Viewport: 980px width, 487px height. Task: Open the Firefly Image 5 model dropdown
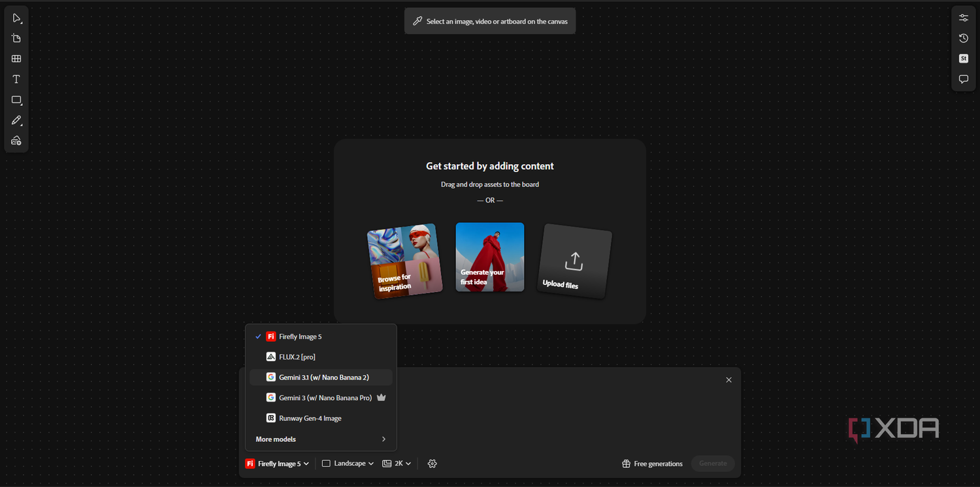(x=277, y=463)
